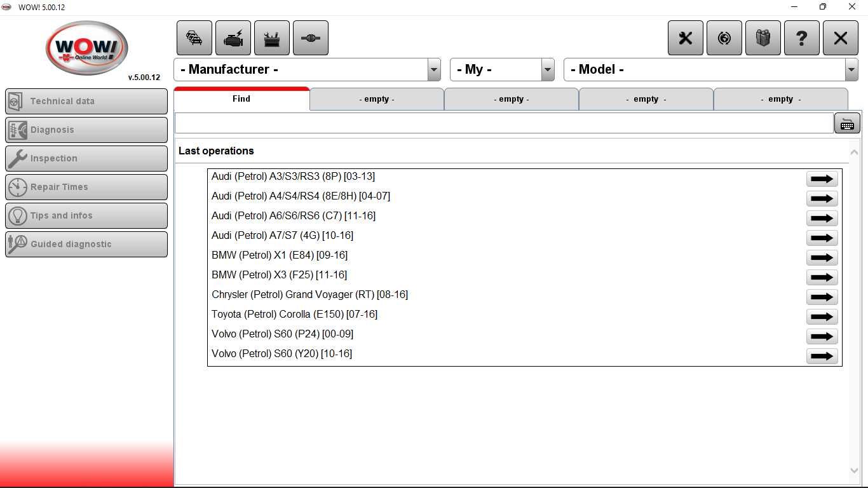
Task: Open arrow for Audi A3/S3/RS3 (8P)
Action: [x=822, y=179]
